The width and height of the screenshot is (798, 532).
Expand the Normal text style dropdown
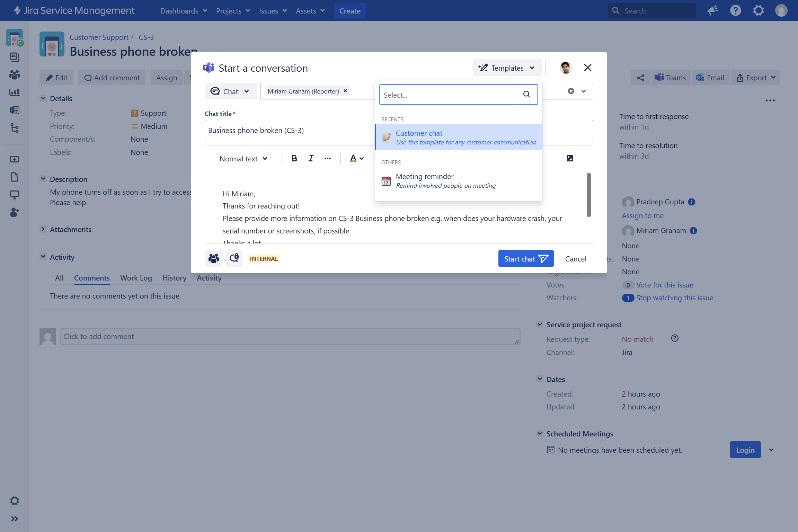pos(243,159)
